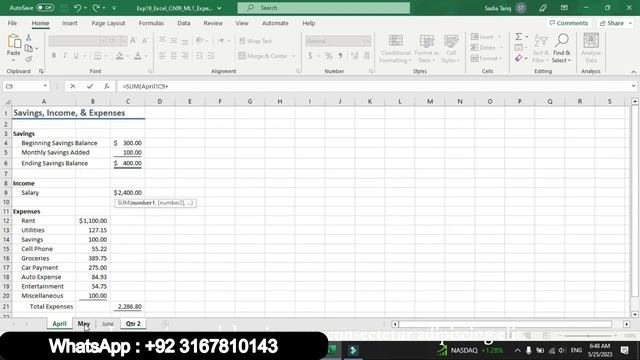
Task: Click the Undo arrow in title bar
Action: 78,8
